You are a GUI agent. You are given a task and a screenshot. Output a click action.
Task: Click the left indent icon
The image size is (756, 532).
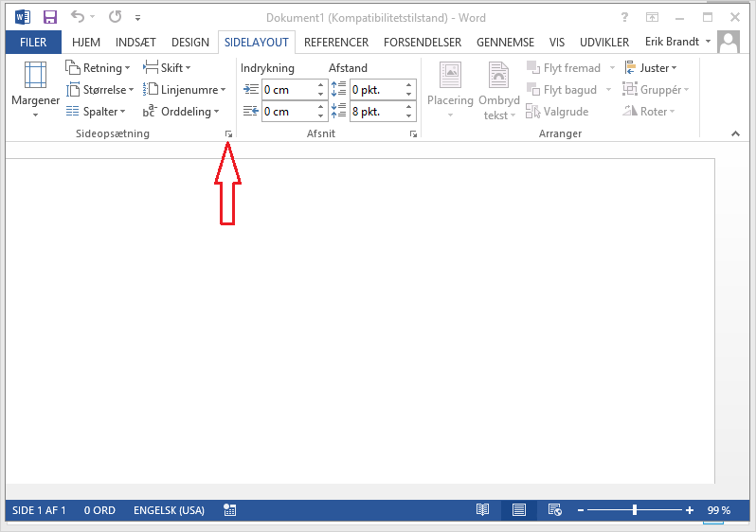[x=251, y=89]
